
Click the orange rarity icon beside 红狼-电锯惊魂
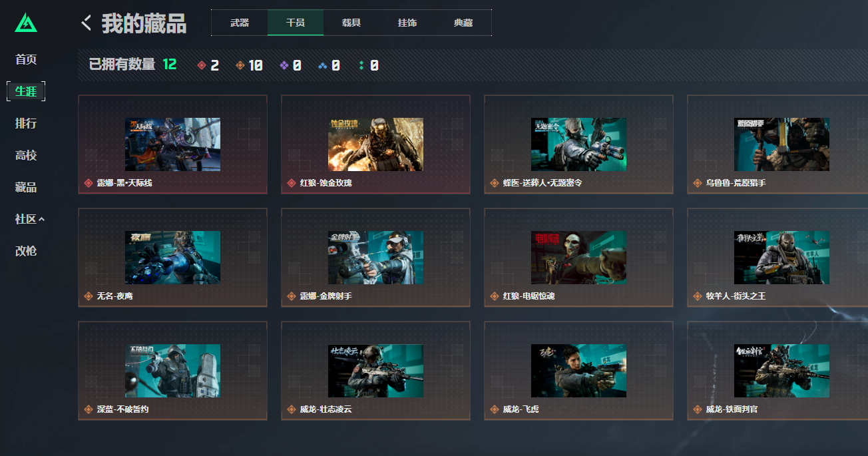[x=495, y=296]
